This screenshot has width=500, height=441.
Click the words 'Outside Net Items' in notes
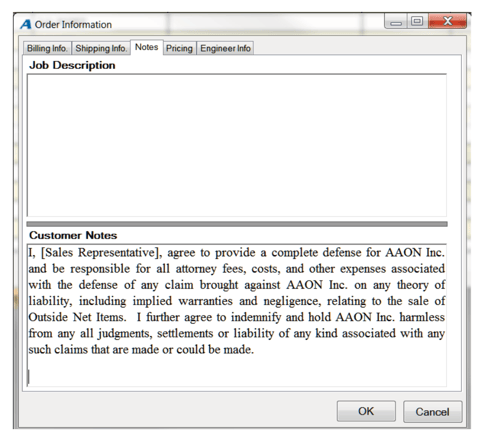pos(77,317)
